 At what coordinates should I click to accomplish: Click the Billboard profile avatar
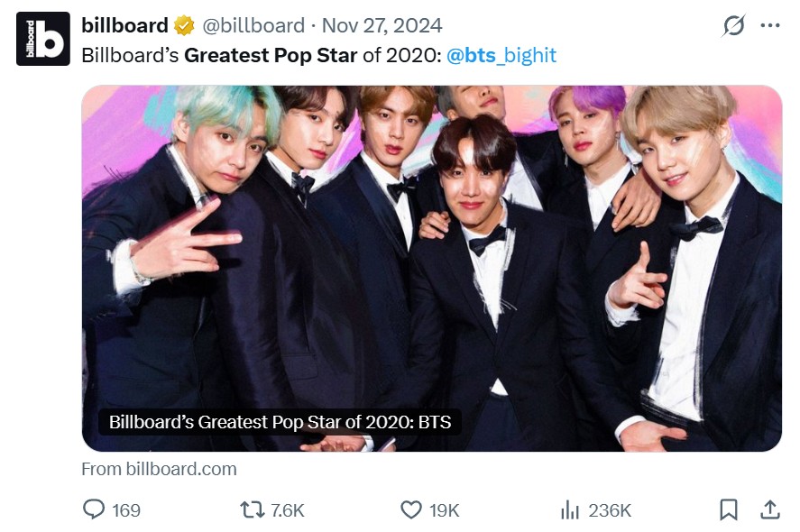click(42, 38)
